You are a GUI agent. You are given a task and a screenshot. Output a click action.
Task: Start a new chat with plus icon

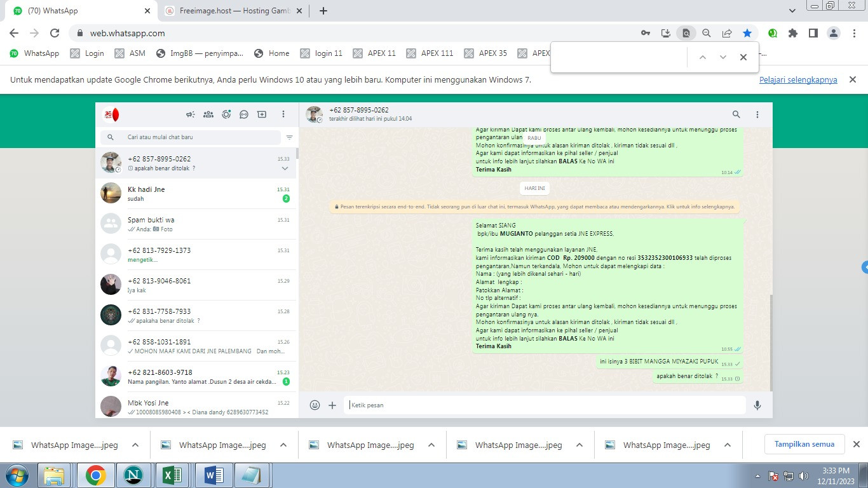[261, 114]
